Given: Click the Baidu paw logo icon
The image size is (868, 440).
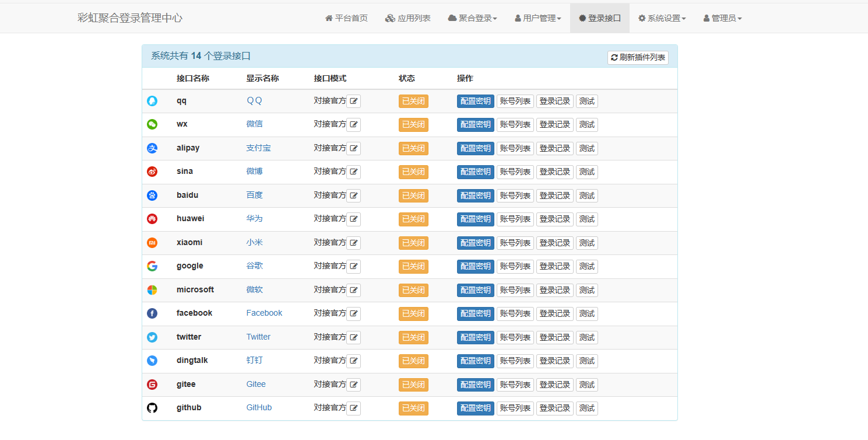Looking at the screenshot, I should point(152,195).
